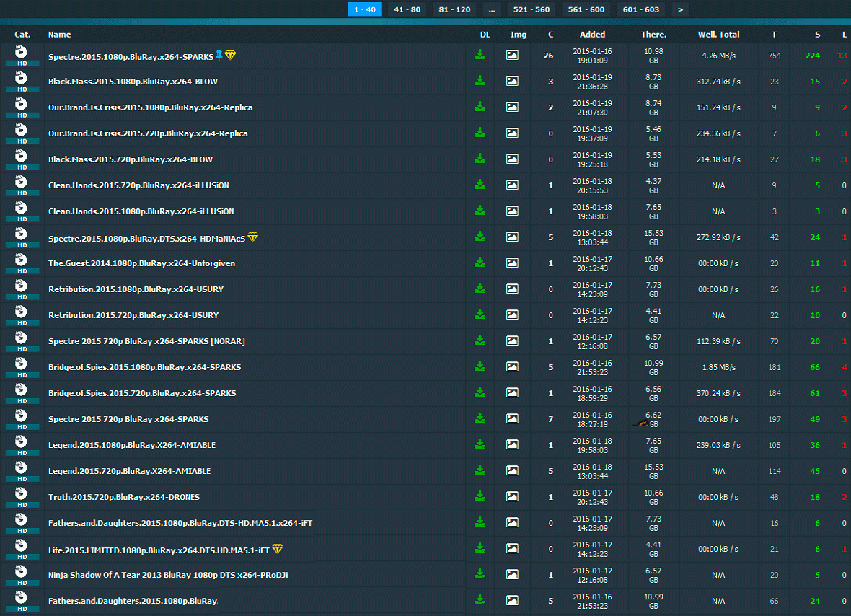This screenshot has width=851, height=616.
Task: Click date 2016-01-19 21:36:28 cell
Action: click(x=592, y=82)
